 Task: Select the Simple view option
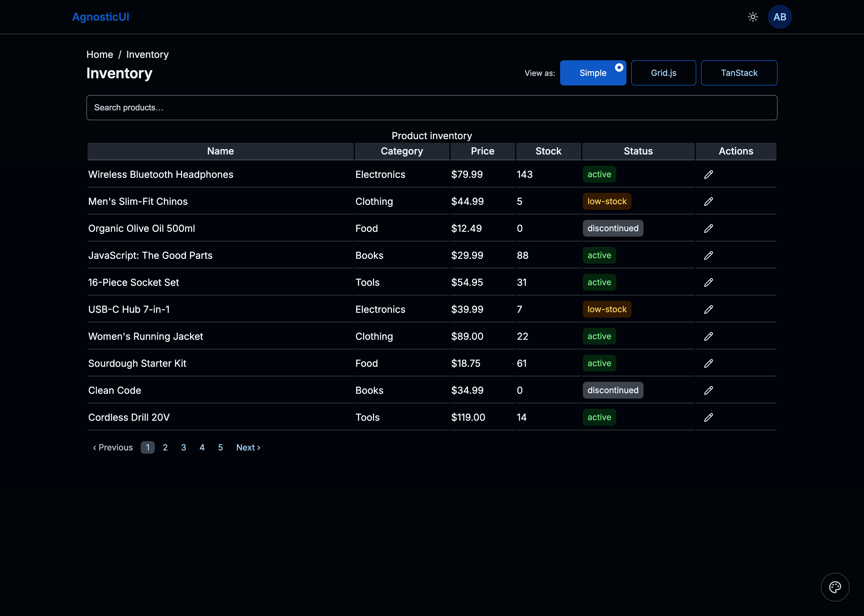pos(593,73)
